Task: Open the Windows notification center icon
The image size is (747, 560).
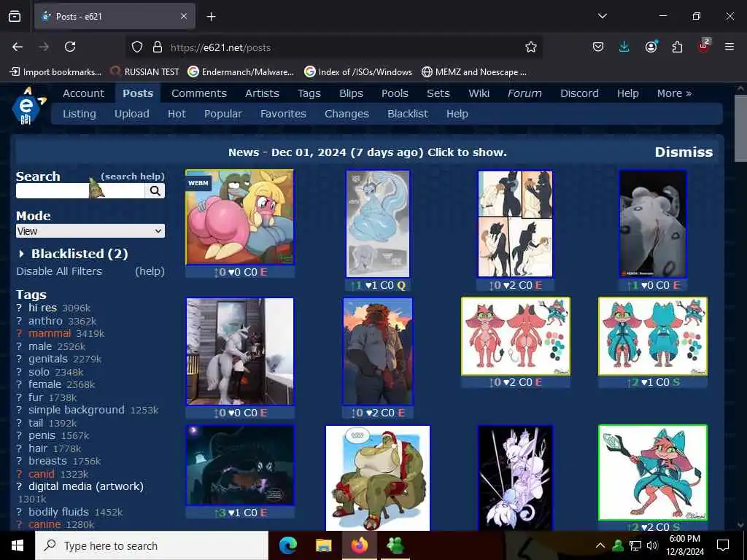Action: [723, 545]
